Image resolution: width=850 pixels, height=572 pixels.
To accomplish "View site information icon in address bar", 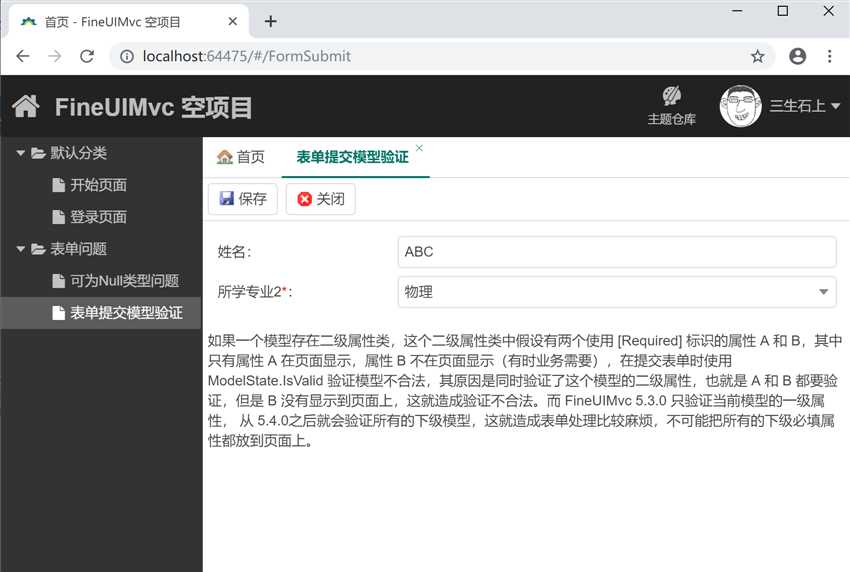I will point(127,56).
